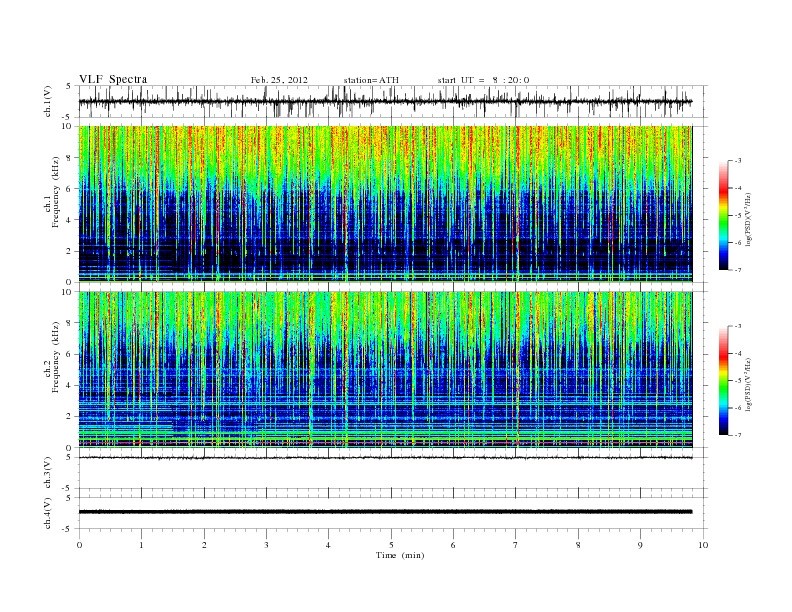Click the "5" minute tick label
The height and width of the screenshot is (612, 792).
pos(391,545)
